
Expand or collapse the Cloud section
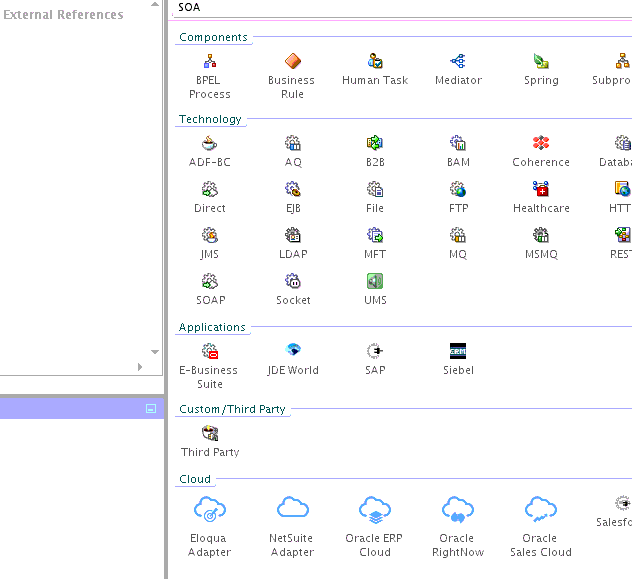(x=195, y=479)
